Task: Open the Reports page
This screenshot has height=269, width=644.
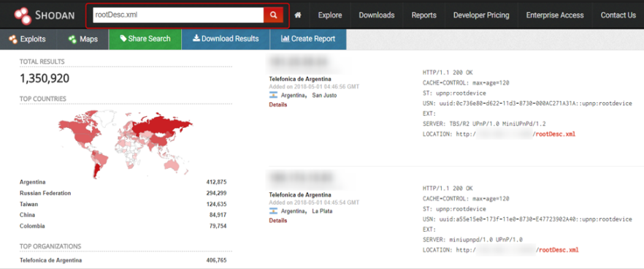Action: tap(423, 15)
